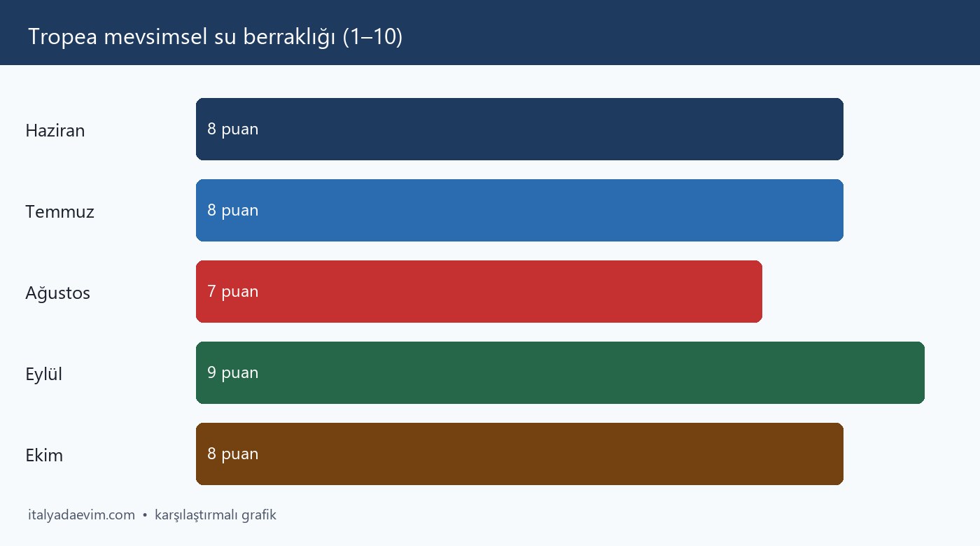Click the Haziran month label

(x=55, y=131)
